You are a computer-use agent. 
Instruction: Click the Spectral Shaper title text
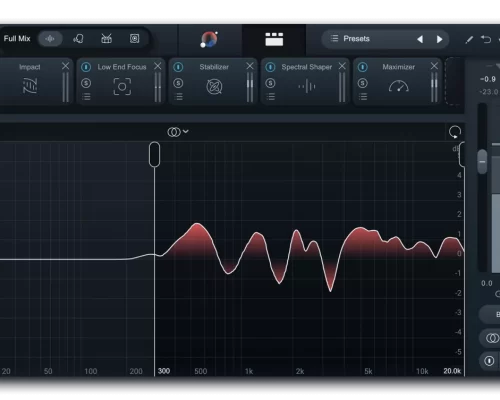[307, 67]
